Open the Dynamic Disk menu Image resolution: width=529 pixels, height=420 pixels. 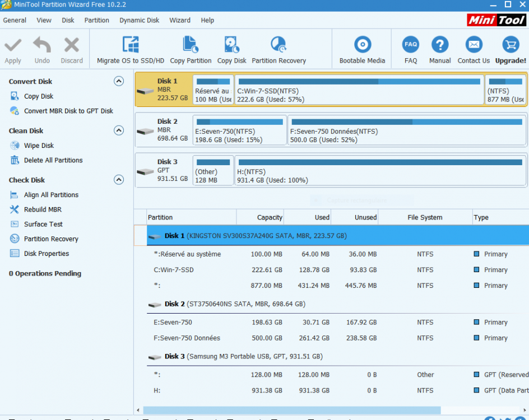[139, 20]
